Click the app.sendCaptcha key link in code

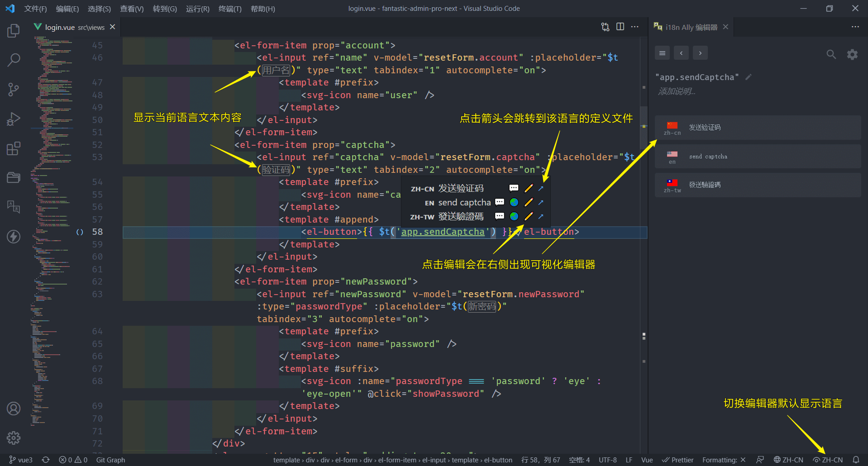coord(443,232)
